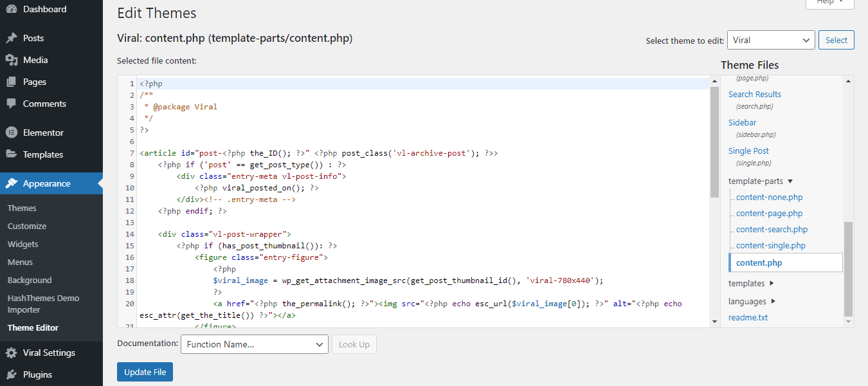868x386 pixels.
Task: Click code editor scroll-up arrow
Action: pyautogui.click(x=714, y=80)
